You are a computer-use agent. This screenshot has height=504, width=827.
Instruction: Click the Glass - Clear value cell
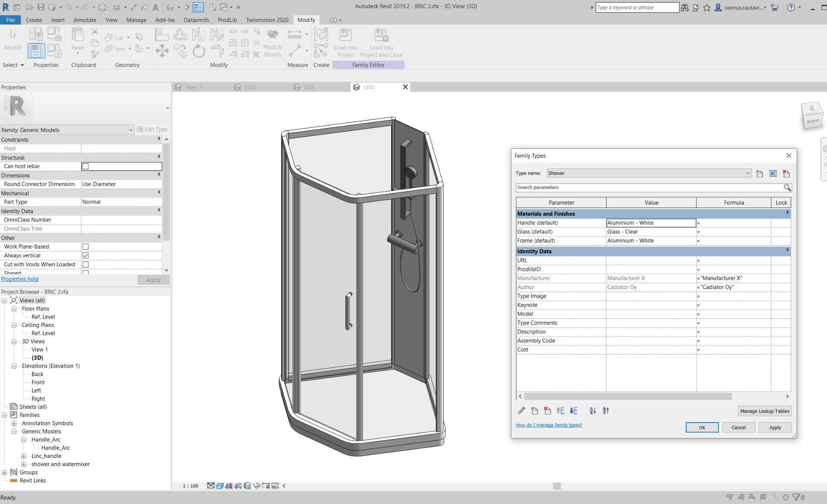point(651,232)
